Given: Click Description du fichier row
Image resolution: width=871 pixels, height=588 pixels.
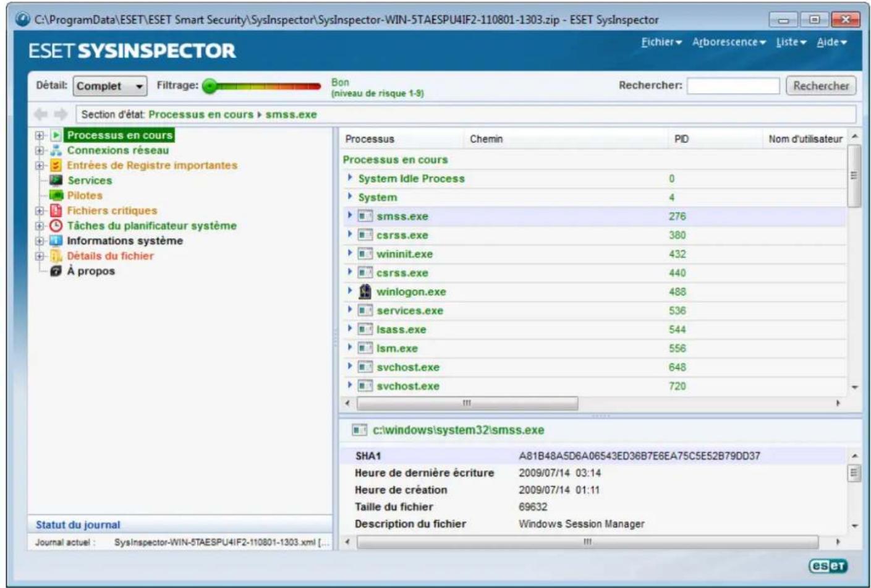Looking at the screenshot, I should pyautogui.click(x=594, y=524).
